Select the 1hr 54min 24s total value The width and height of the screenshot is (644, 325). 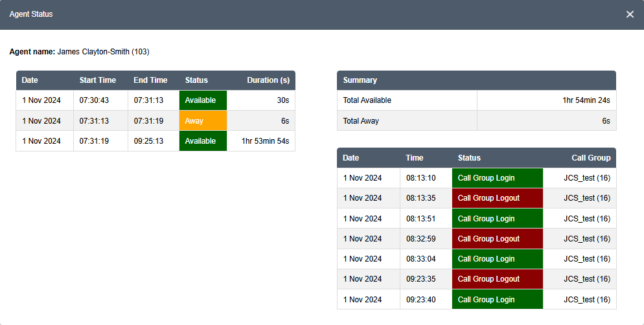pos(586,100)
